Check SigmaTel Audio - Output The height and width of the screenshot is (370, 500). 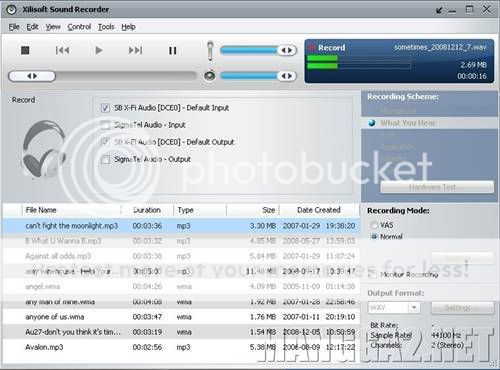(105, 159)
